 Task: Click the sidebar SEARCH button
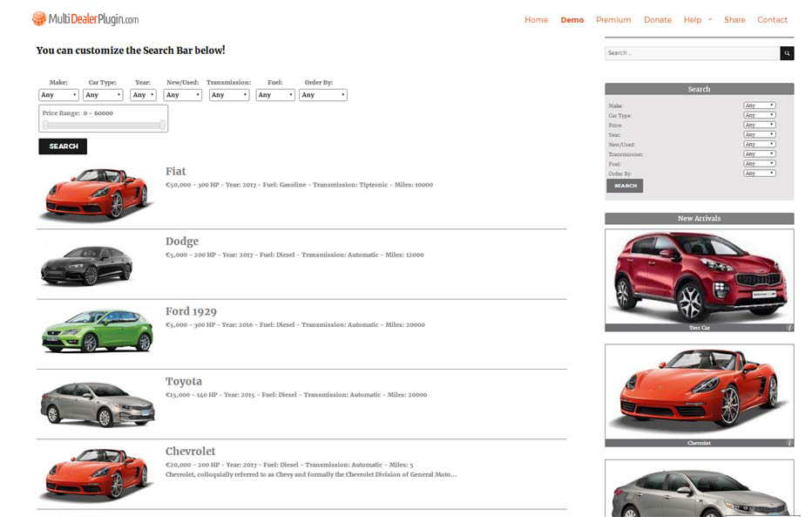click(625, 186)
